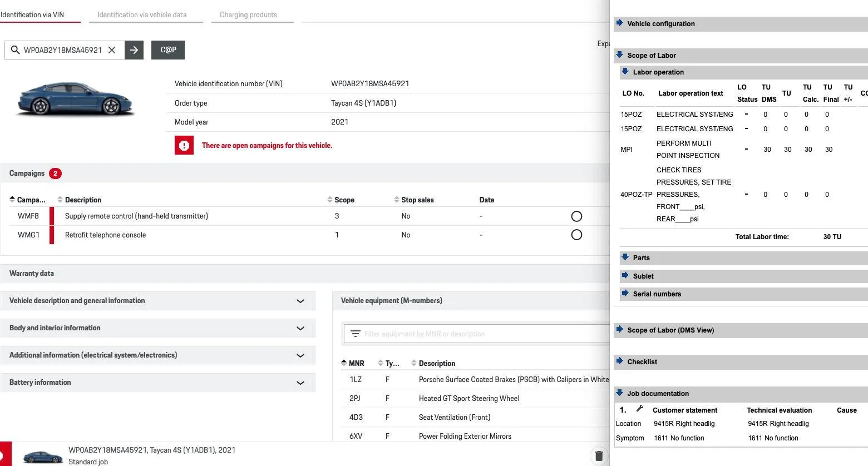Image resolution: width=868 pixels, height=466 pixels.
Task: Click '1611 No function' technical evaluation symptom
Action: click(x=773, y=438)
